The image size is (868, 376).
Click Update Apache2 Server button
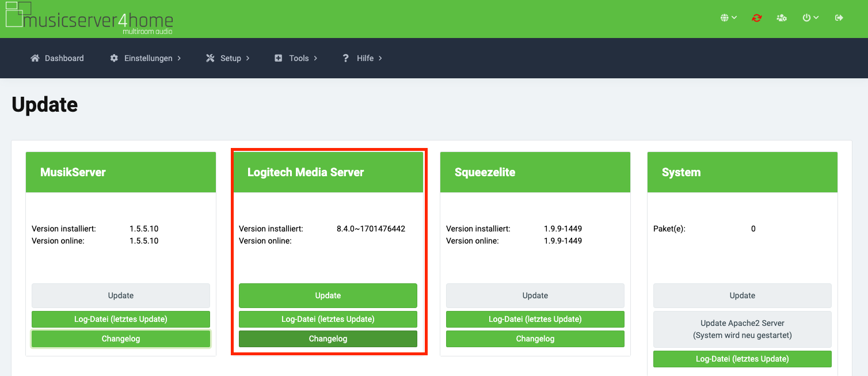[743, 329]
